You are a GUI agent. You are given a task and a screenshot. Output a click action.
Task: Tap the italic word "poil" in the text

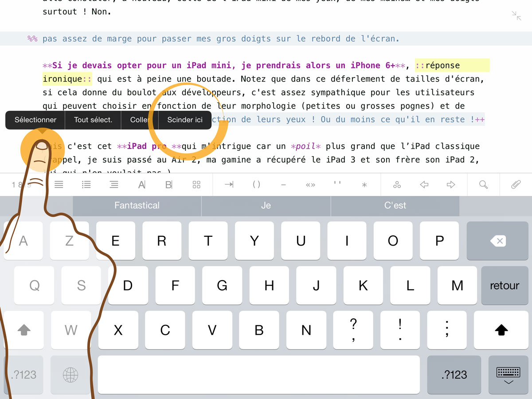(305, 146)
